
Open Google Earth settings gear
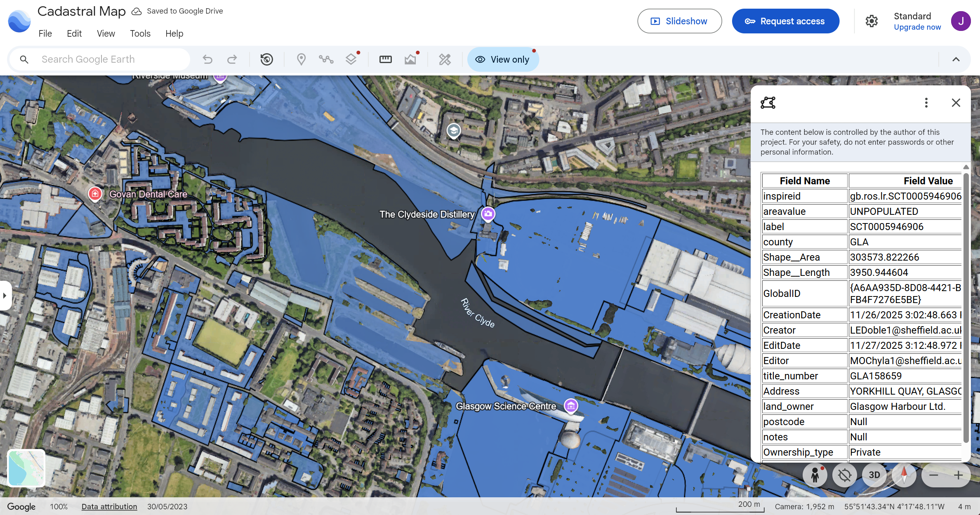point(872,21)
